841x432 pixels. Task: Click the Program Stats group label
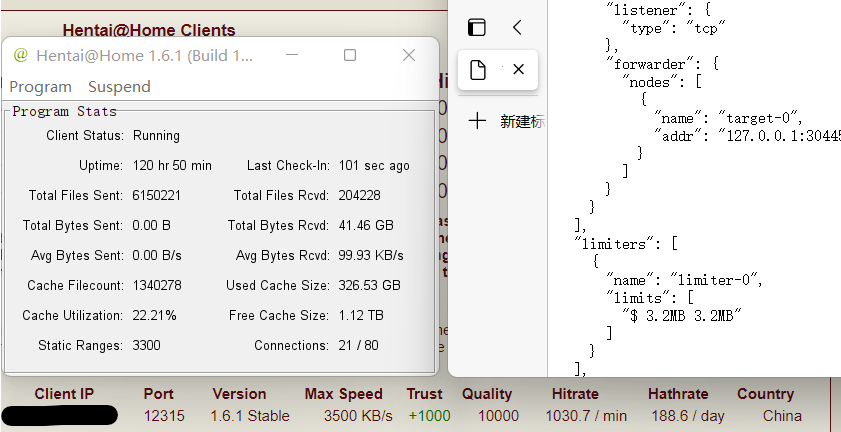(64, 112)
